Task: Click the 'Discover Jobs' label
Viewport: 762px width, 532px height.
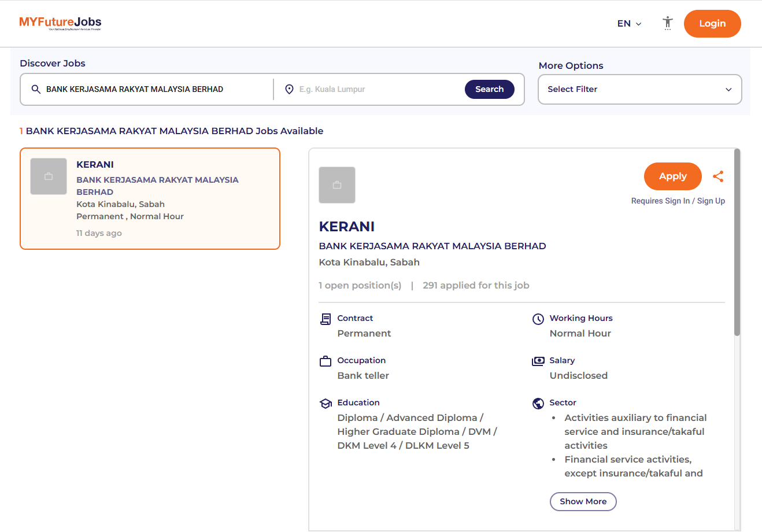Action: coord(53,63)
